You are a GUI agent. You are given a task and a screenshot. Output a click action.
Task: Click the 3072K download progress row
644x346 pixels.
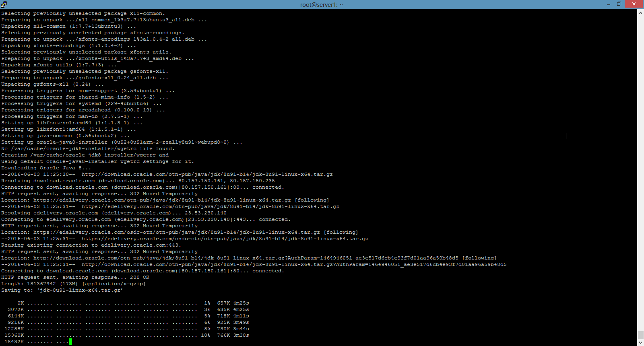(128, 309)
